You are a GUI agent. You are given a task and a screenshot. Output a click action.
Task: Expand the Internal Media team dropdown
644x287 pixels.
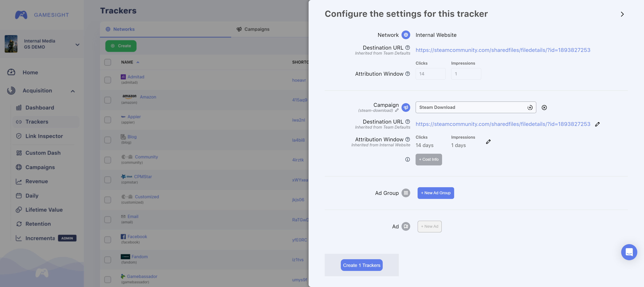click(77, 45)
